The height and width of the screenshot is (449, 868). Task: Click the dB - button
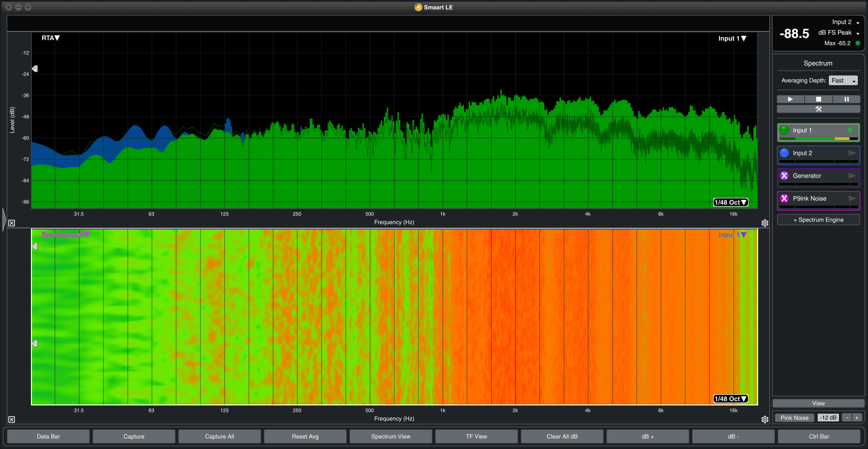click(733, 436)
